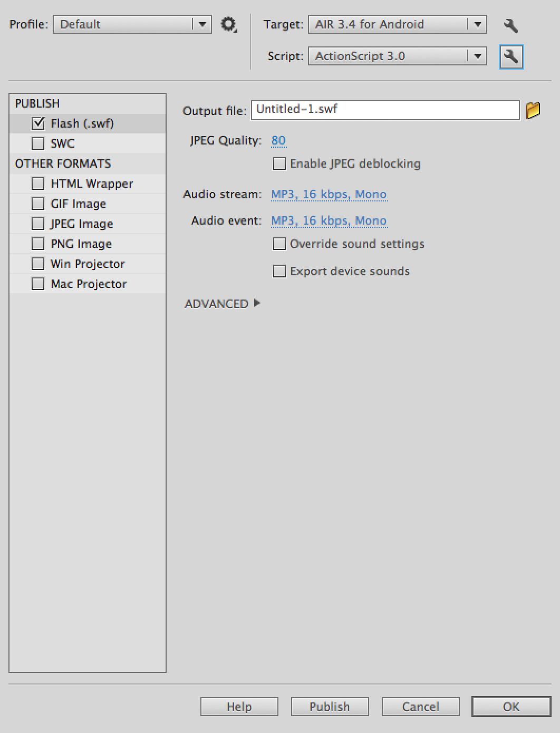The width and height of the screenshot is (560, 733).
Task: Click the Publish button
Action: [330, 707]
